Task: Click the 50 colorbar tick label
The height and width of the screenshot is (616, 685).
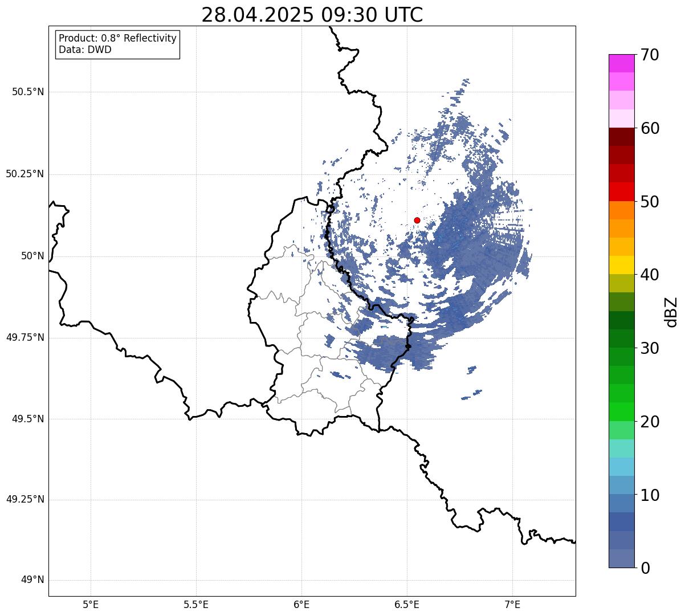Action: pyautogui.click(x=649, y=202)
